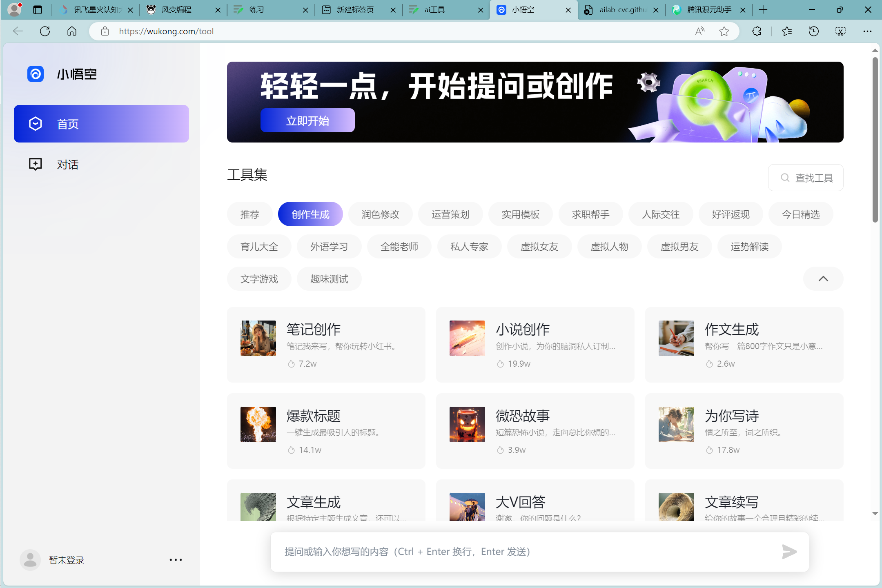
Task: Click the browser profile avatar icon
Action: [15, 9]
